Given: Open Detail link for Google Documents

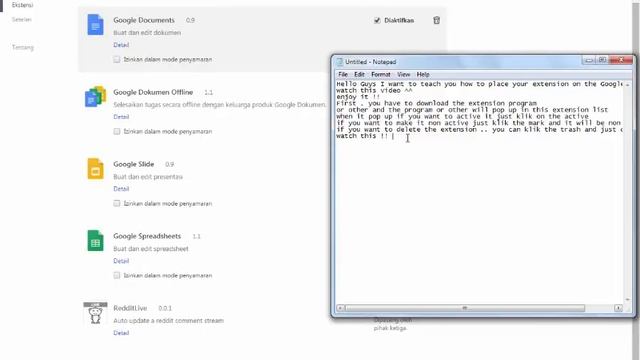Looking at the screenshot, I should click(x=121, y=45).
